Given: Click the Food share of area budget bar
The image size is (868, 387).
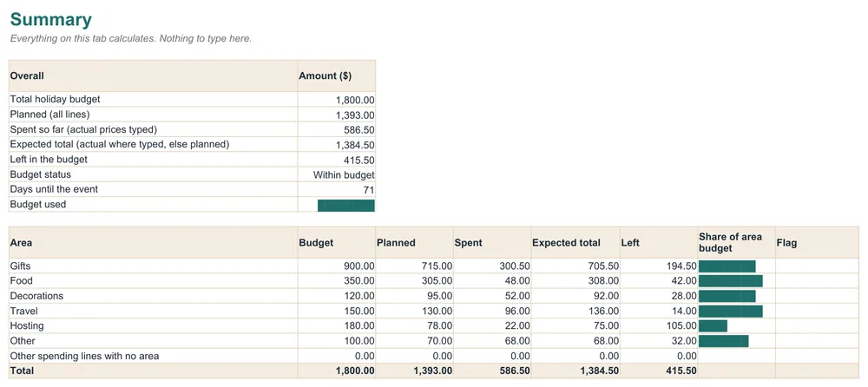Looking at the screenshot, I should point(731,281).
